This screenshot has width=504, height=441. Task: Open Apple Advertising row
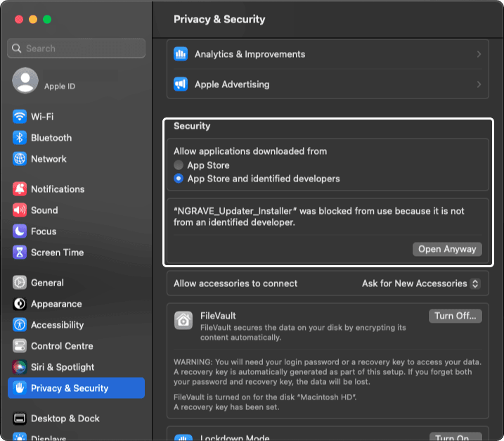[x=328, y=84]
